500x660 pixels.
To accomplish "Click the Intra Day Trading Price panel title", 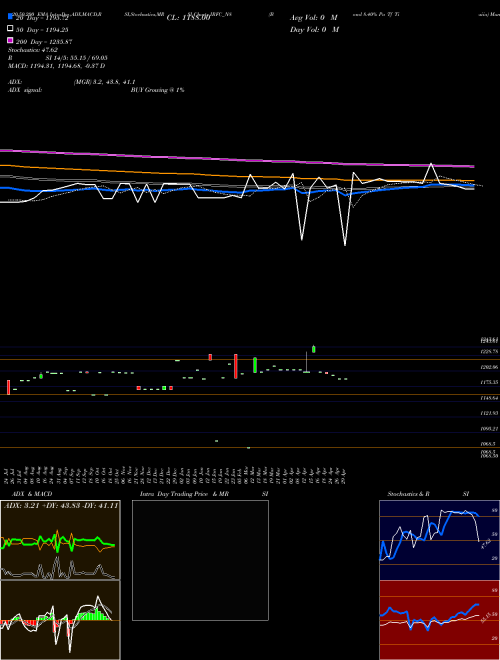I will point(204,494).
